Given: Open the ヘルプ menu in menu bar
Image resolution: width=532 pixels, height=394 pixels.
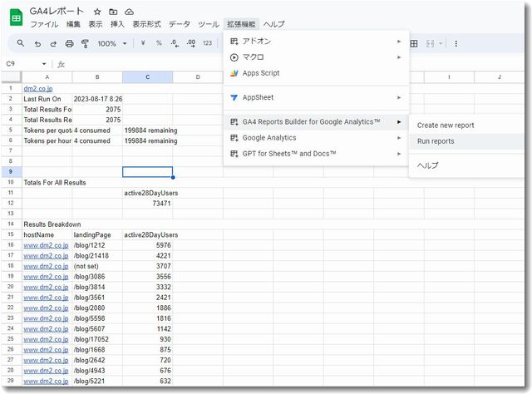Looking at the screenshot, I should click(x=274, y=24).
